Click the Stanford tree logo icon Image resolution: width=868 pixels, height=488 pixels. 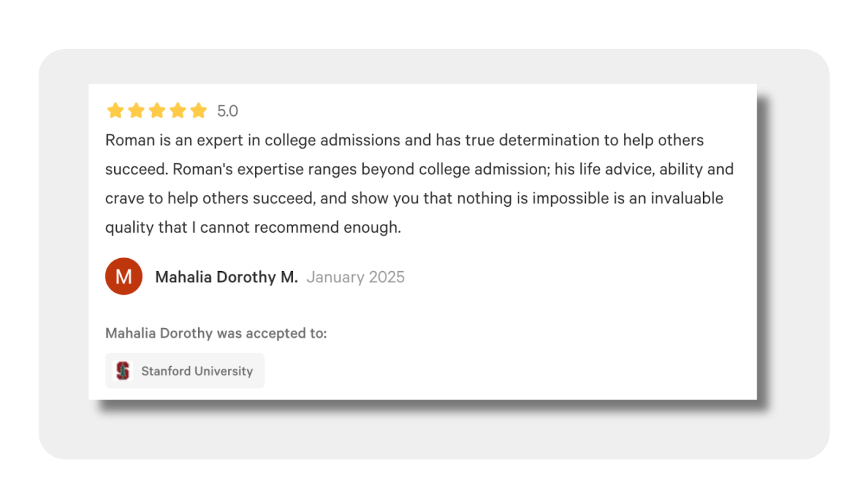coord(123,371)
